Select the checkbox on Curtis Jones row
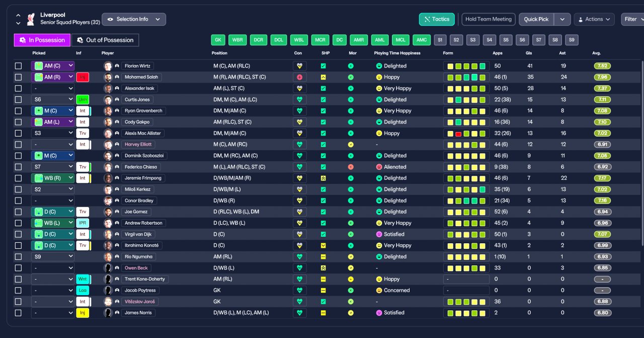The height and width of the screenshot is (338, 644). (x=19, y=100)
